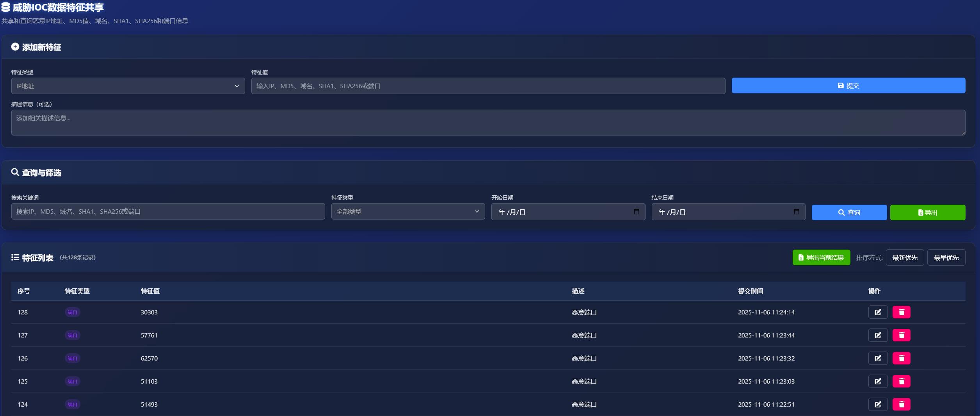Viewport: 980px width, 416px height.
Task: Click the edit icon for record 128
Action: pyautogui.click(x=877, y=312)
